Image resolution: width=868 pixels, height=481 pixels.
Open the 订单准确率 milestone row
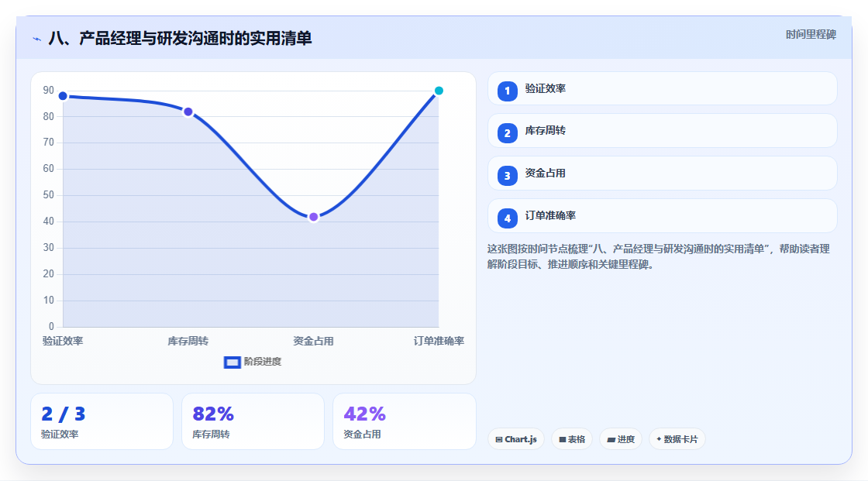pos(662,216)
